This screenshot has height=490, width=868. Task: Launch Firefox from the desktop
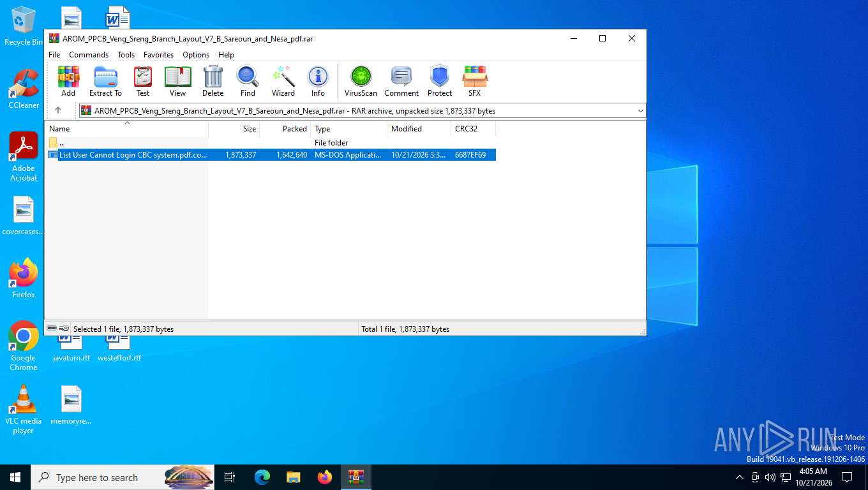(x=24, y=278)
